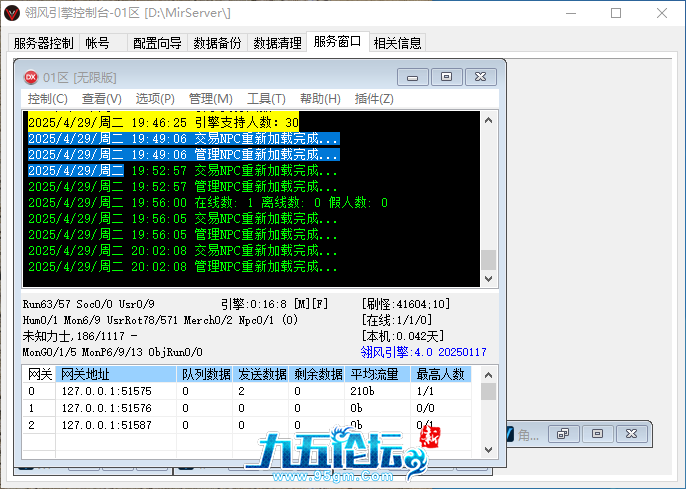Click gateway table scrollbar up arrow
This screenshot has height=489, width=686.
(x=489, y=375)
